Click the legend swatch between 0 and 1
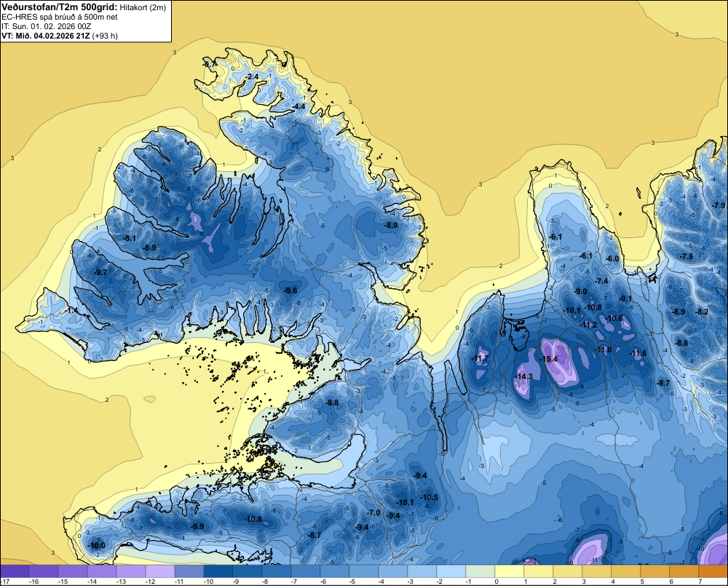 click(x=510, y=571)
